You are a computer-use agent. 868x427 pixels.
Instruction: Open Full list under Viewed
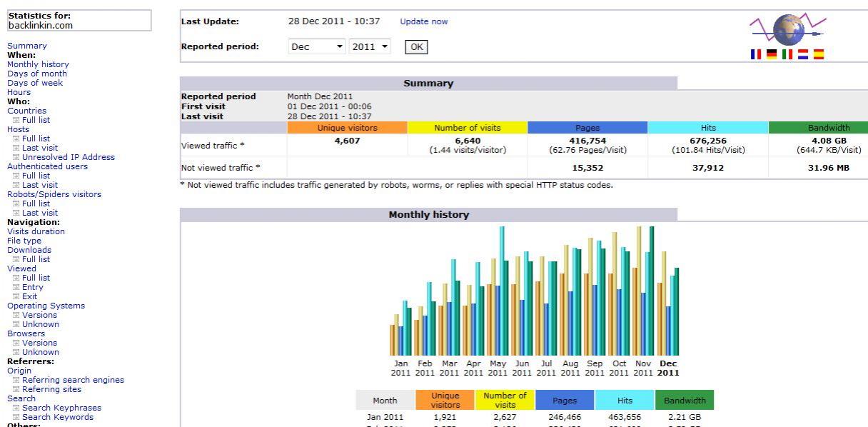36,278
